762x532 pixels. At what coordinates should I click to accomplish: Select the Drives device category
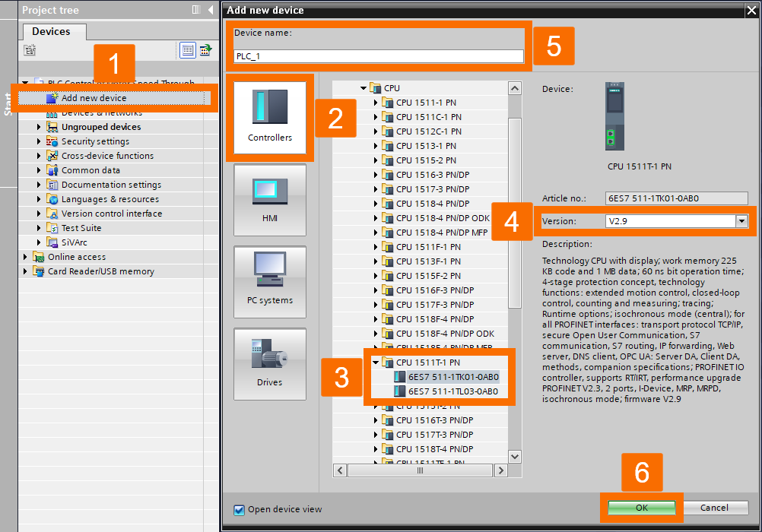click(269, 363)
